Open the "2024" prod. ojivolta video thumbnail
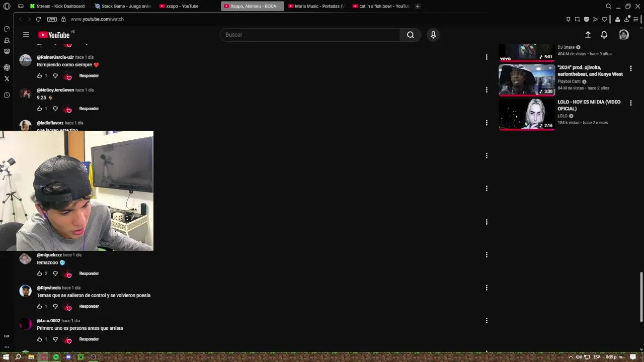 526,79
